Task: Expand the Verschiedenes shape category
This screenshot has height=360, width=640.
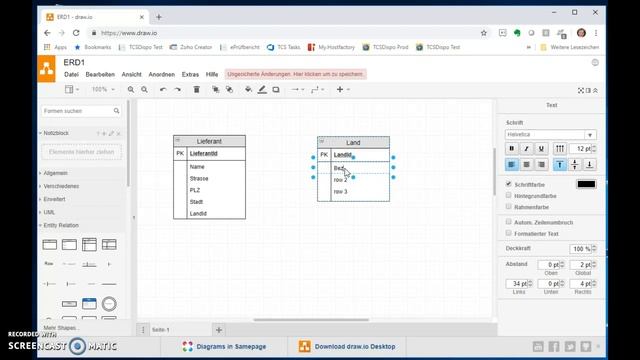Action: tap(61, 186)
